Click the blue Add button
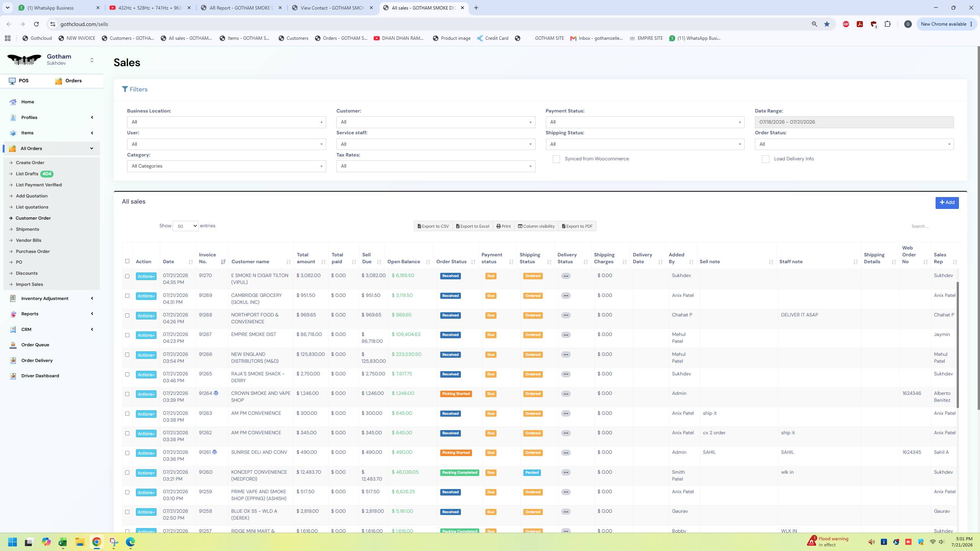This screenshot has height=551, width=980. point(947,202)
